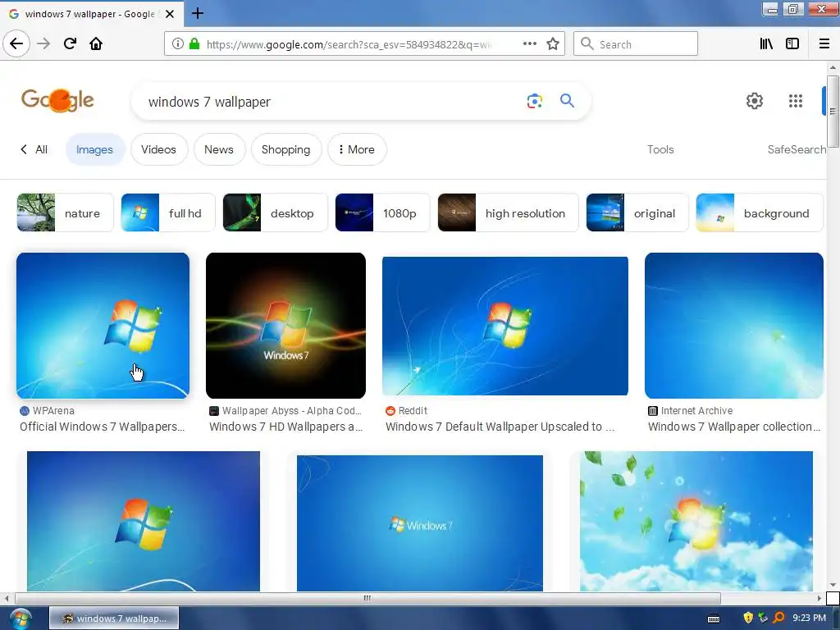Image resolution: width=840 pixels, height=630 pixels.
Task: Open the black Windows 7 glowing thumbnail
Action: coord(285,326)
